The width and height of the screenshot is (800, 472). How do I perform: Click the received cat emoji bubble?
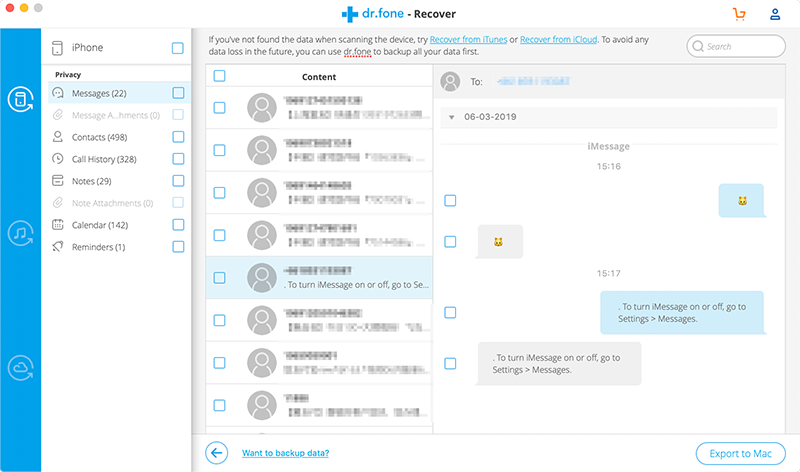coord(499,241)
